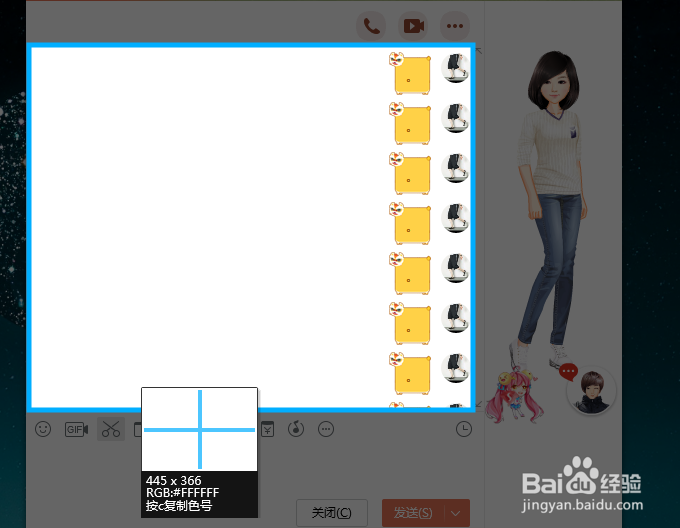Image resolution: width=680 pixels, height=528 pixels.
Task: Click the pink-haired chibi pet character
Action: coord(514,395)
